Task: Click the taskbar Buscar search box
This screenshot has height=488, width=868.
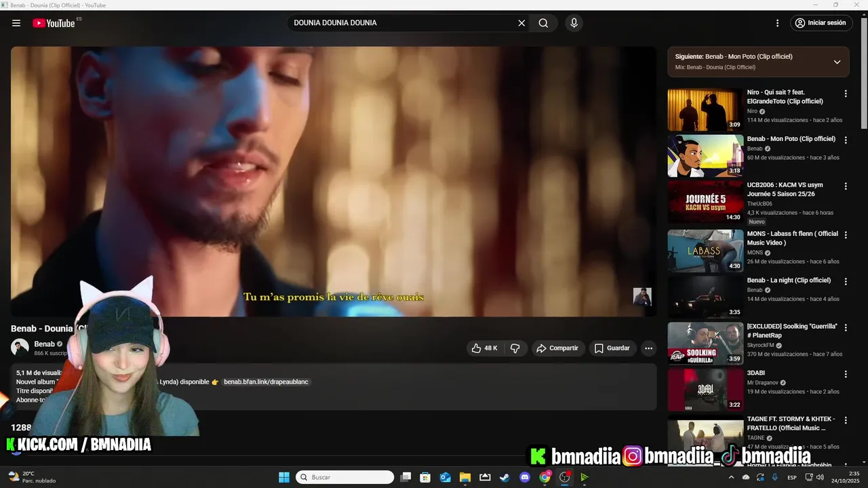Action: click(345, 477)
